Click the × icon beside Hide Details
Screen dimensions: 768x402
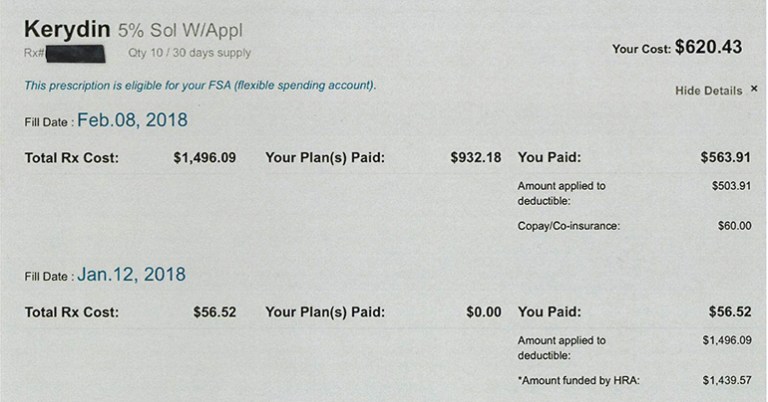coord(754,89)
